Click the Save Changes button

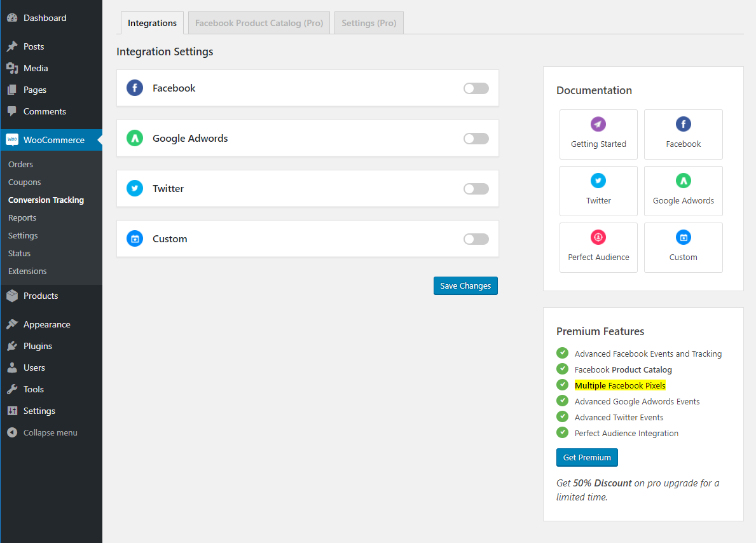pyautogui.click(x=465, y=285)
